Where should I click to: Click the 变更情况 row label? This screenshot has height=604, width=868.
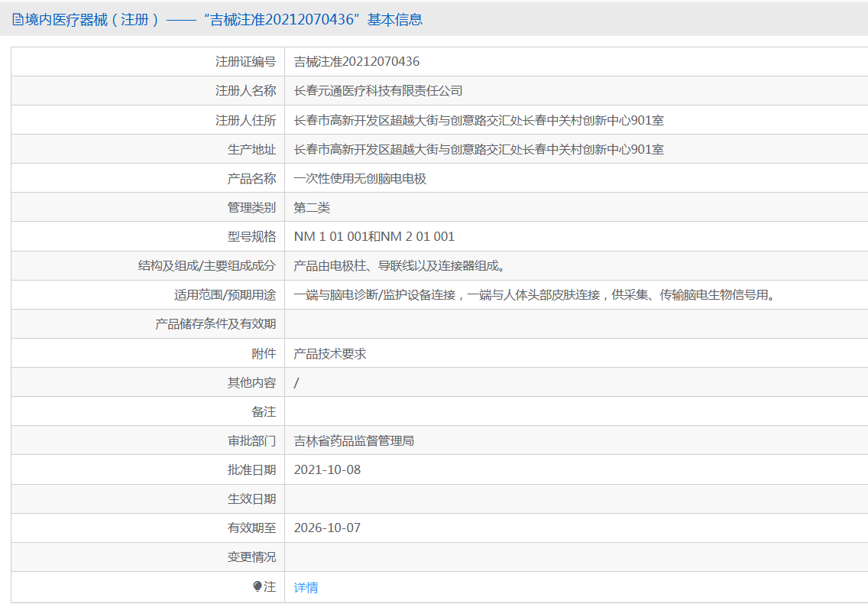[252, 557]
